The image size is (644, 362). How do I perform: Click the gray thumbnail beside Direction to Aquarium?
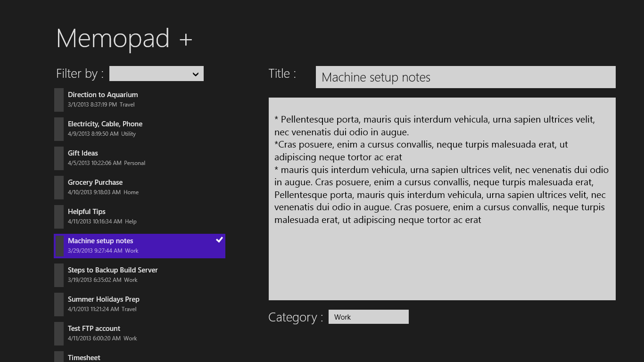click(x=59, y=100)
